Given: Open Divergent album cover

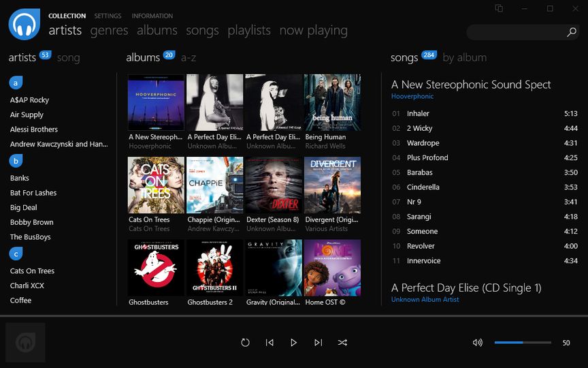Looking at the screenshot, I should tap(332, 185).
